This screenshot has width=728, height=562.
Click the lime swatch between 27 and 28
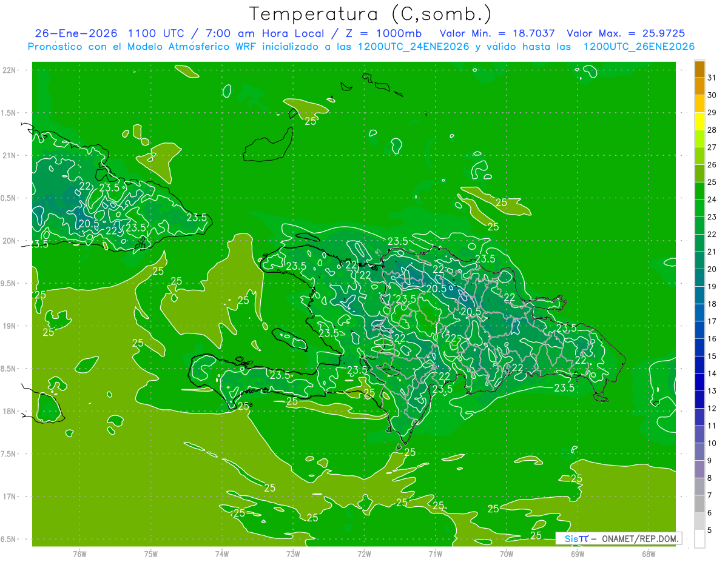click(699, 139)
